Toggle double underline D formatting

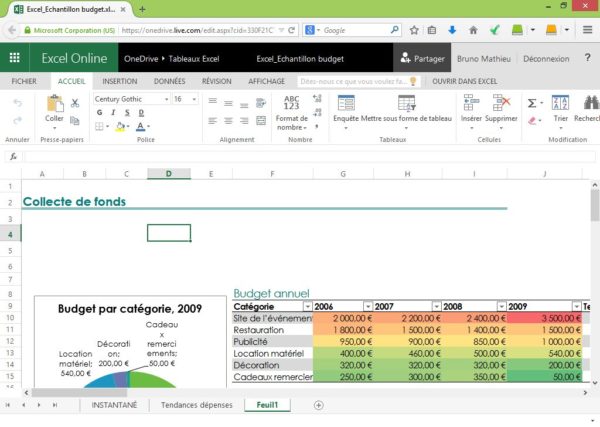coord(141,112)
